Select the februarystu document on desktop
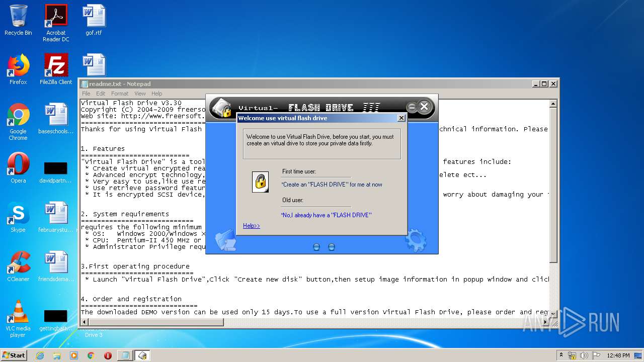The width and height of the screenshot is (644, 362). click(x=56, y=217)
